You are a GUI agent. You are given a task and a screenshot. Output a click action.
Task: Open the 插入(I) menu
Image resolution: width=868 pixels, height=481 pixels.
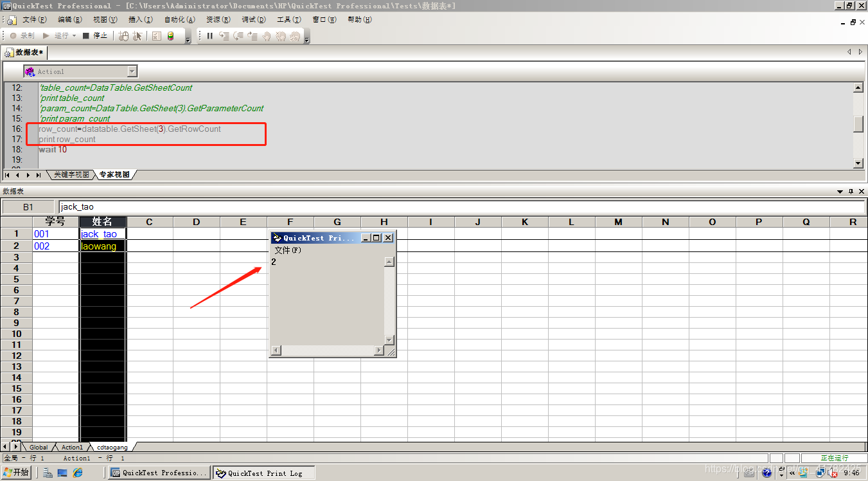tap(141, 20)
